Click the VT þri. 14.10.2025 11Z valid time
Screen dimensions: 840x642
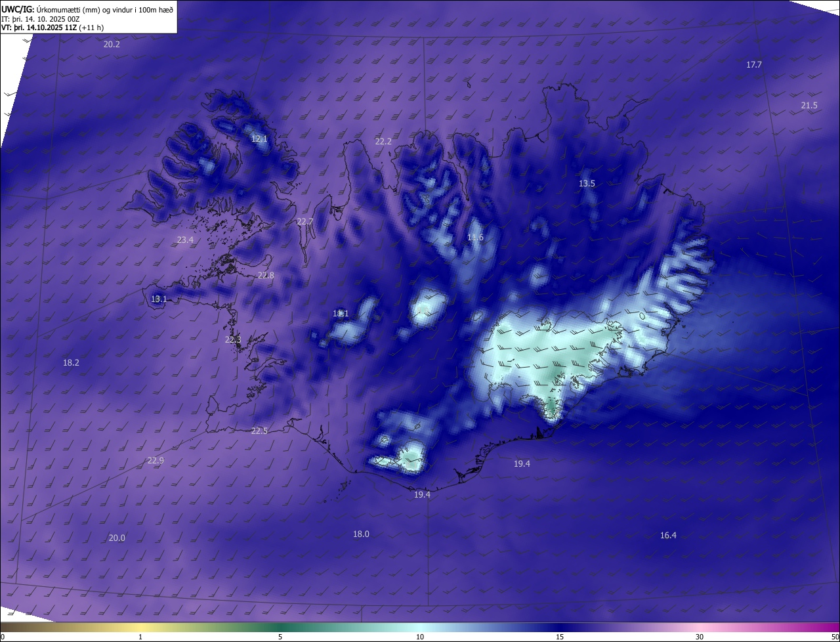[x=52, y=28]
